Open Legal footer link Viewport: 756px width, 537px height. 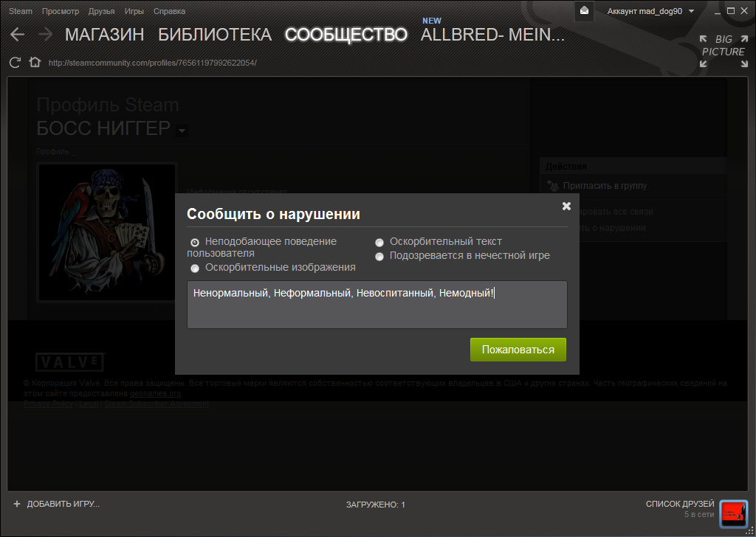click(89, 403)
